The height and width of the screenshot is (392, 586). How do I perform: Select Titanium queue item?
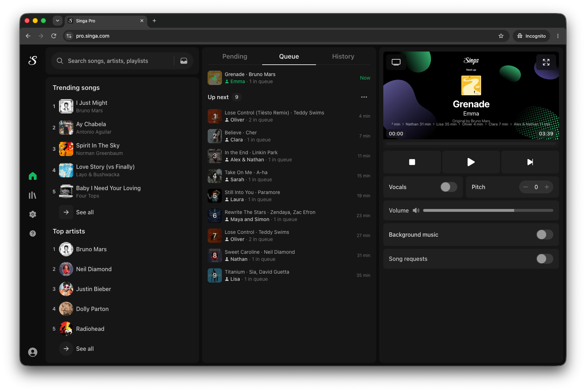289,275
